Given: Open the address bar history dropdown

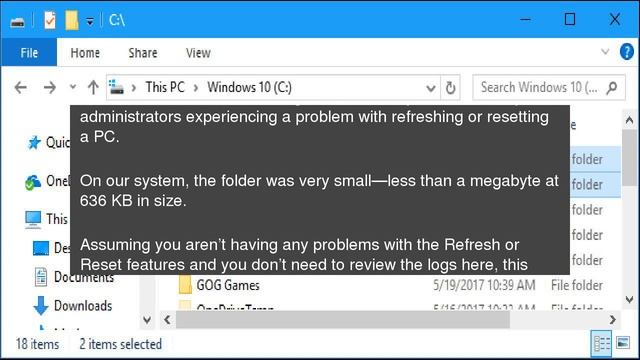Looking at the screenshot, I should pyautogui.click(x=430, y=88).
